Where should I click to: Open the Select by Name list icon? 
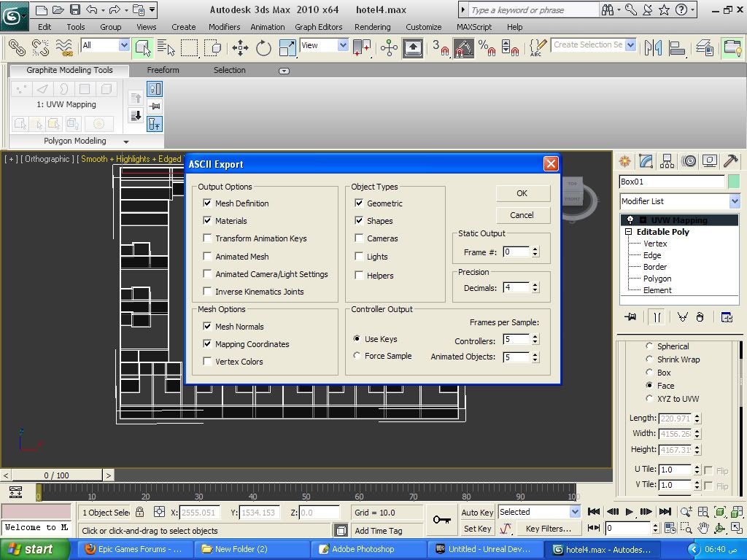[166, 47]
